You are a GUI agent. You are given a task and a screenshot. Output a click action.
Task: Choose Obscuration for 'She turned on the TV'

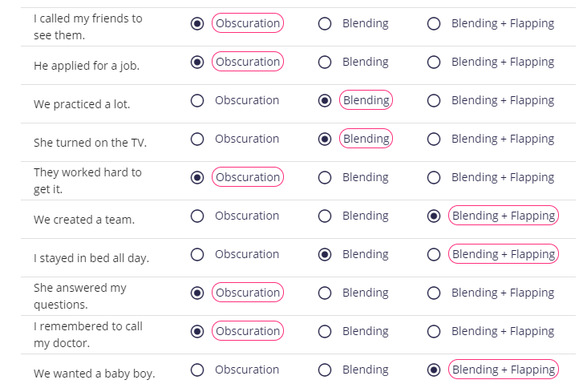197,139
